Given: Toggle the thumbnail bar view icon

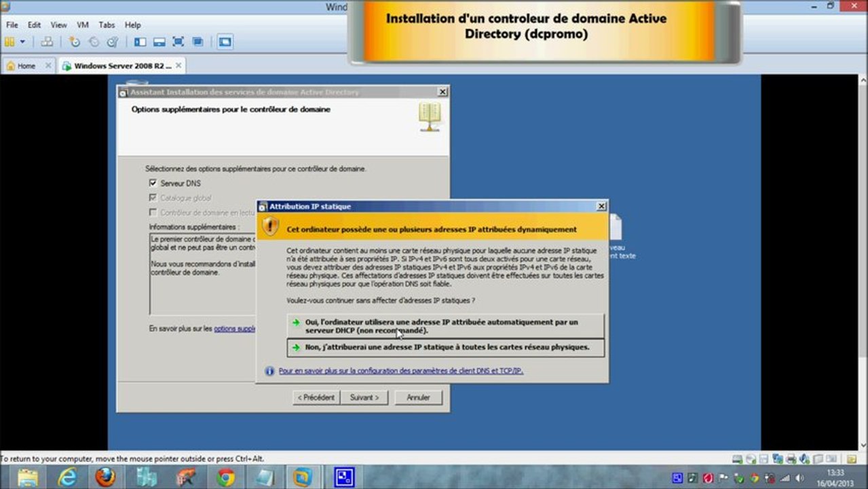Looking at the screenshot, I should coord(159,42).
